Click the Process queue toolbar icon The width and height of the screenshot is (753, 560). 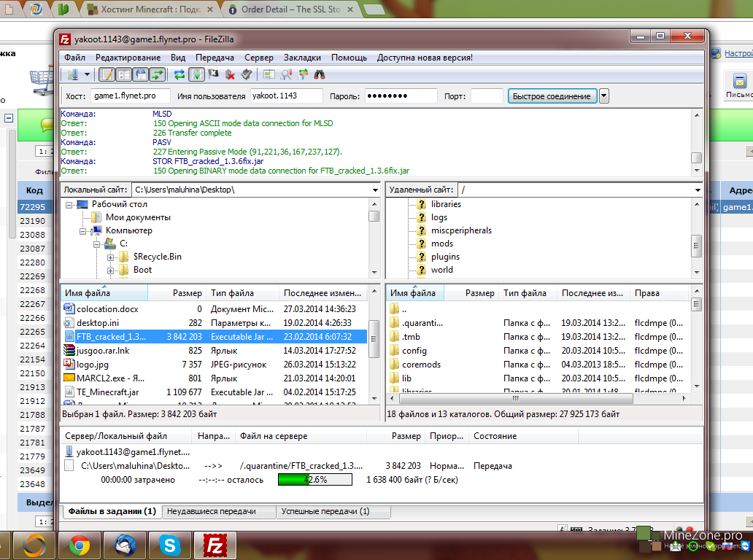196,74
